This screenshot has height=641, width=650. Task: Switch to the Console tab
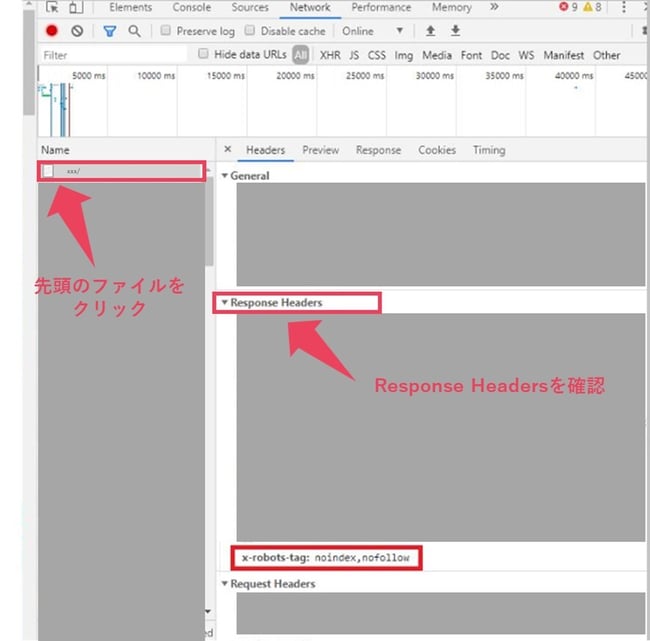coord(191,8)
